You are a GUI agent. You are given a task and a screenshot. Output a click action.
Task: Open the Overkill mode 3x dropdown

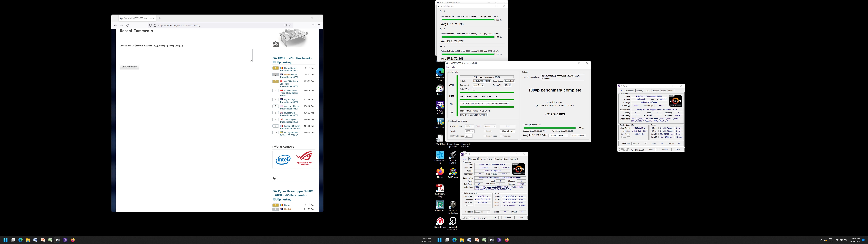pyautogui.click(x=469, y=136)
